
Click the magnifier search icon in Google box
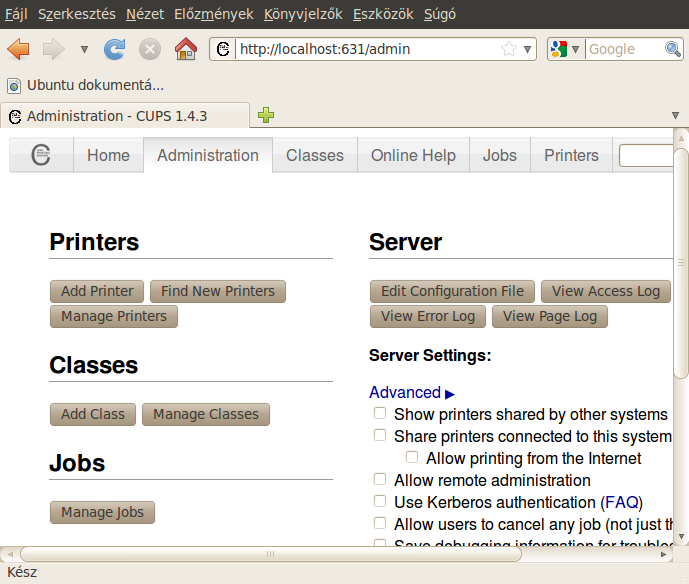(x=672, y=49)
